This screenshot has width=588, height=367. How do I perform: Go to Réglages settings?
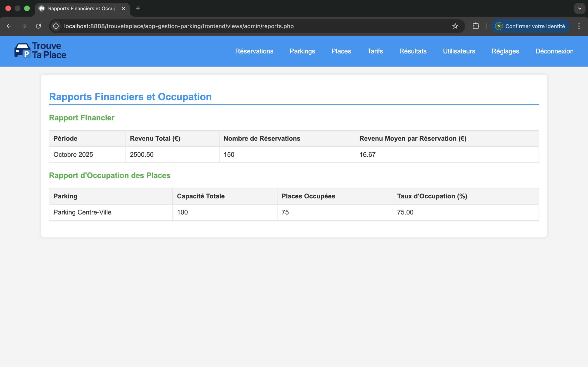(505, 51)
